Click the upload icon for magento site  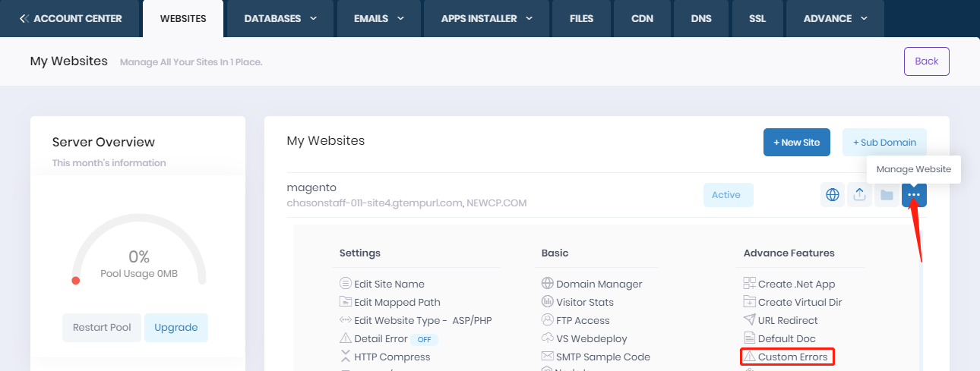click(x=859, y=195)
